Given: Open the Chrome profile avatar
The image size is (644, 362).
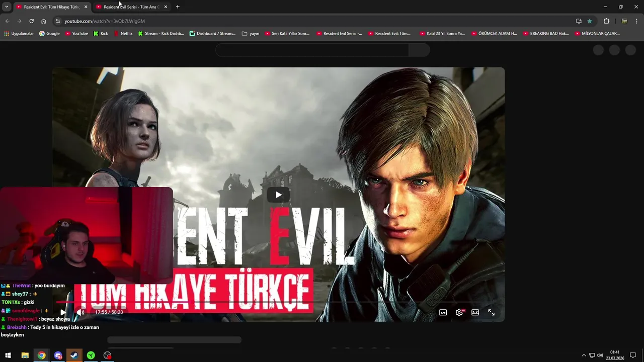Looking at the screenshot, I should [x=624, y=21].
